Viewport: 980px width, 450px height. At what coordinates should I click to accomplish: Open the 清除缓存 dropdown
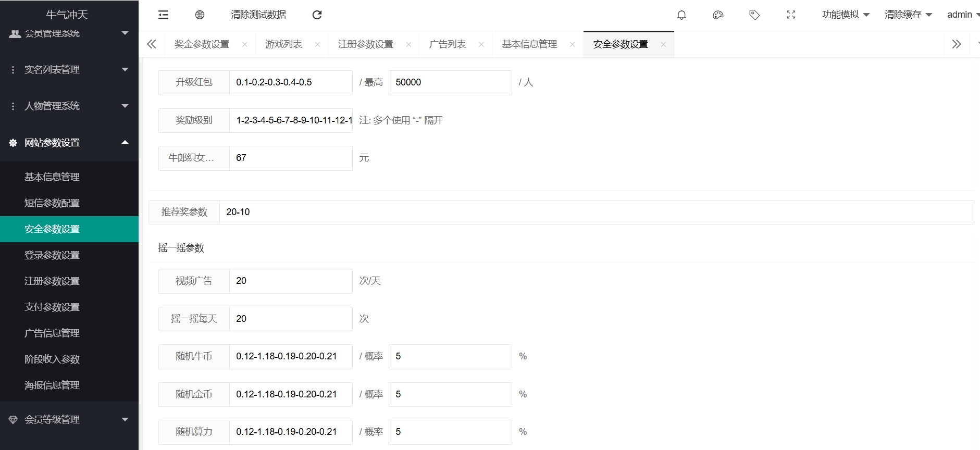point(908,15)
